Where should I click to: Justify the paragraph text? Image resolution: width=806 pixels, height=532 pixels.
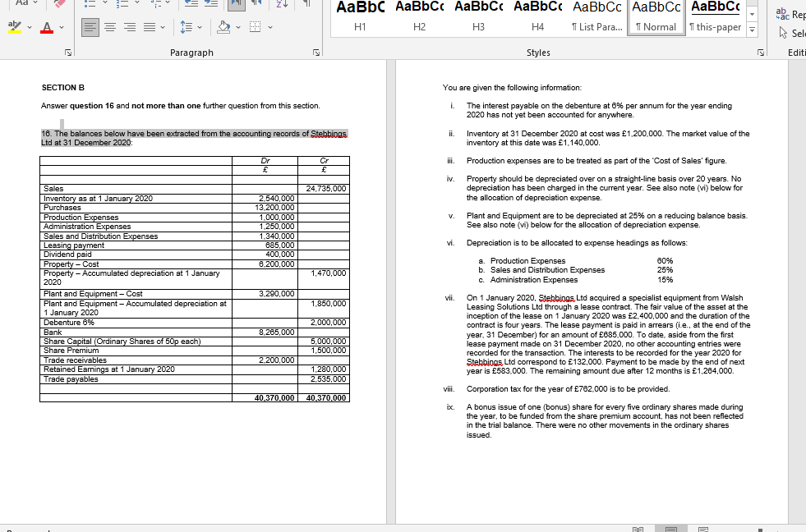coord(149,27)
